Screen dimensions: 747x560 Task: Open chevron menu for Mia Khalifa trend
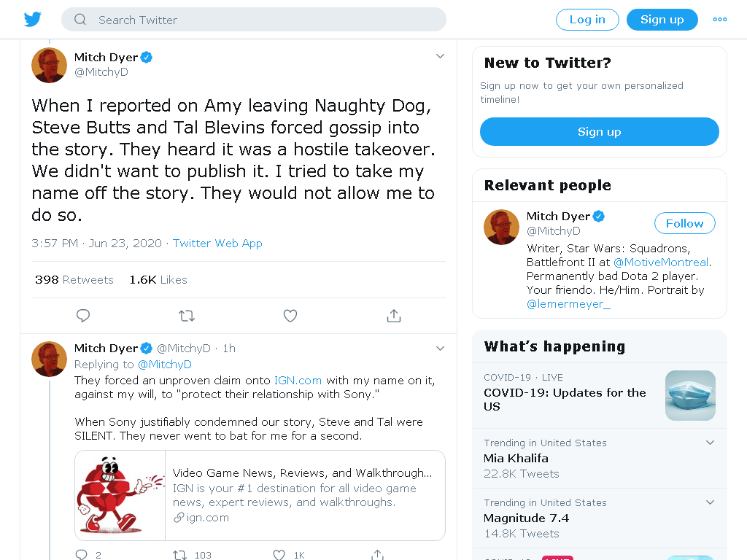710,443
